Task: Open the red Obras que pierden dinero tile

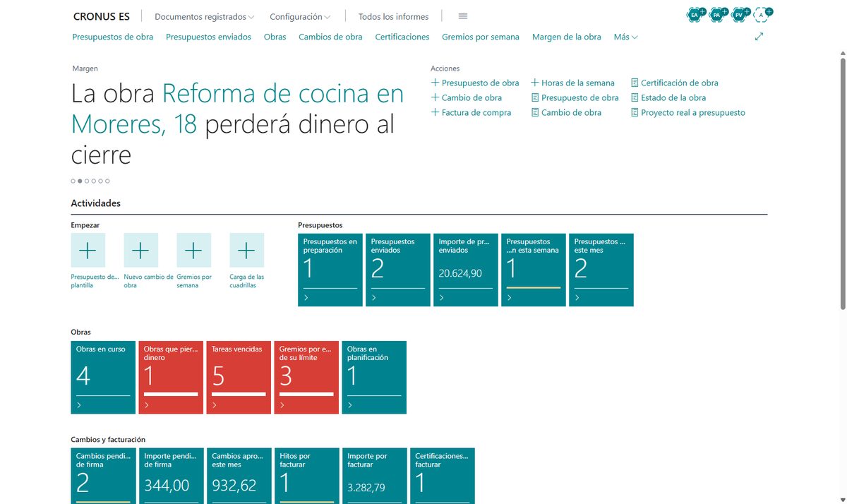Action: point(171,377)
